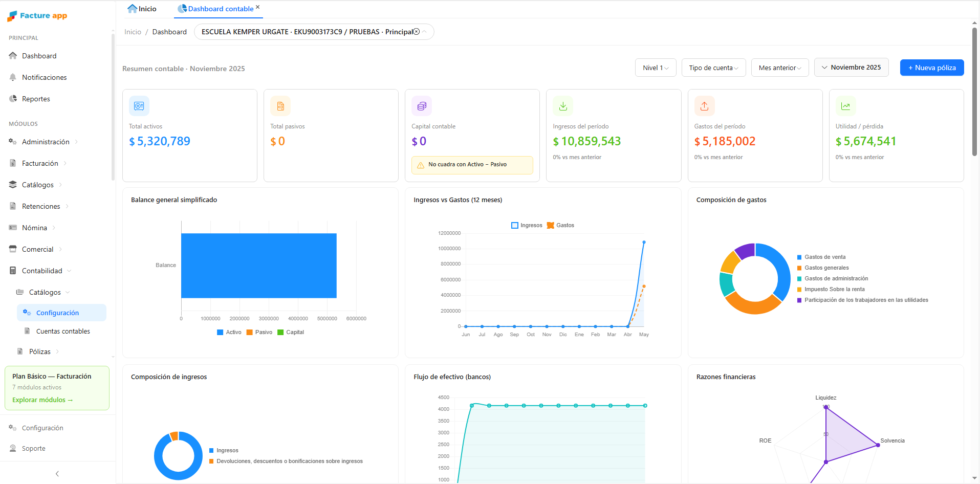Click the Nueva póliza button
The height and width of the screenshot is (484, 980).
pyautogui.click(x=932, y=68)
